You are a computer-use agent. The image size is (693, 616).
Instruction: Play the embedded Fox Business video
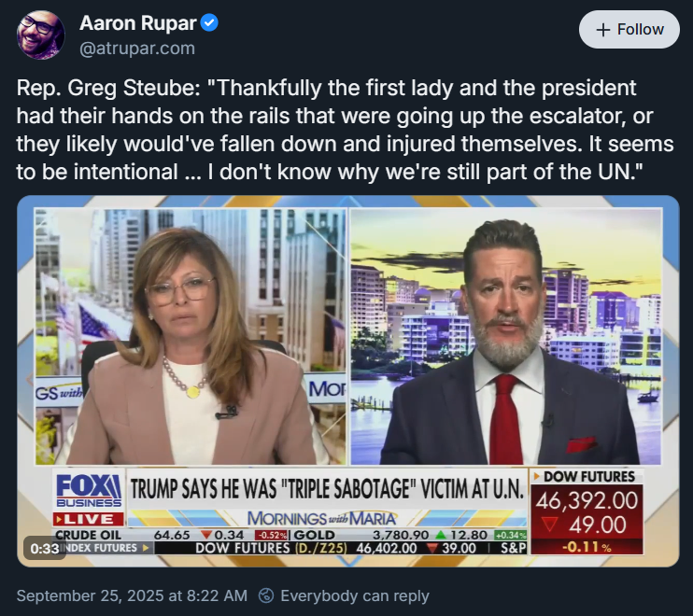click(347, 381)
